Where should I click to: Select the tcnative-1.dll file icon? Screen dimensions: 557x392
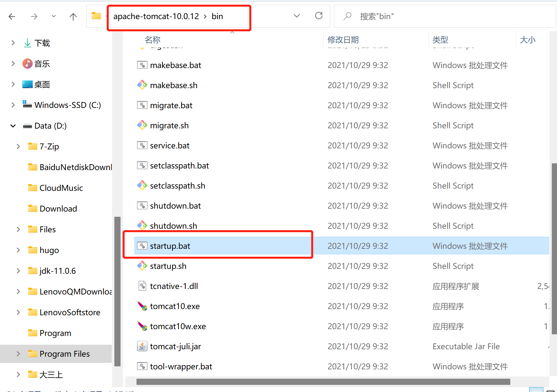click(142, 286)
